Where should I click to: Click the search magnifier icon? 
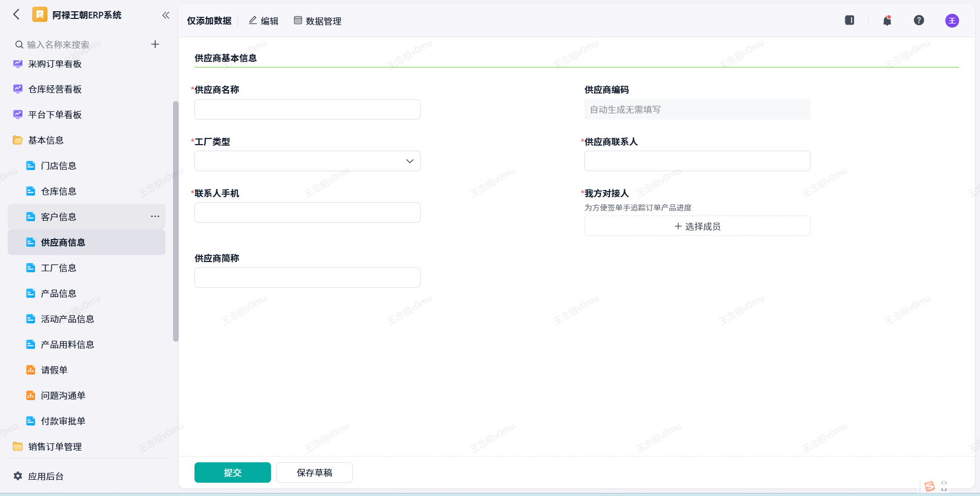[x=19, y=44]
